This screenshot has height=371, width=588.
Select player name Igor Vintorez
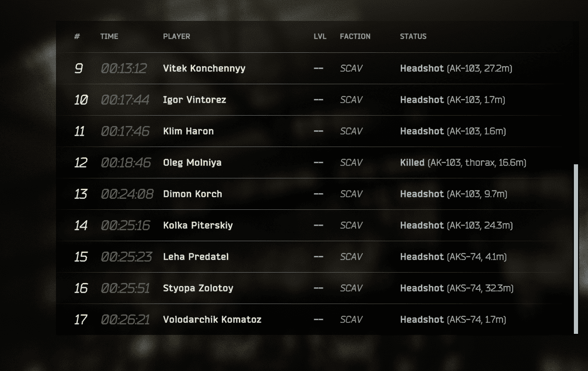point(194,100)
